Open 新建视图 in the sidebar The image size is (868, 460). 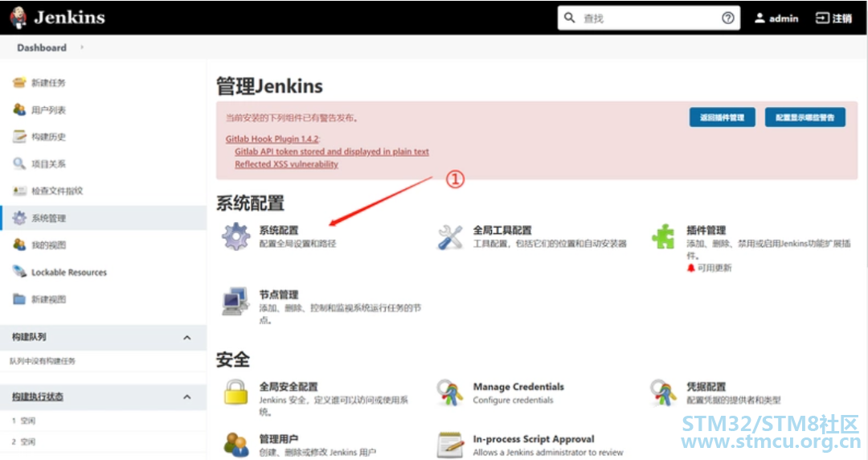click(48, 299)
